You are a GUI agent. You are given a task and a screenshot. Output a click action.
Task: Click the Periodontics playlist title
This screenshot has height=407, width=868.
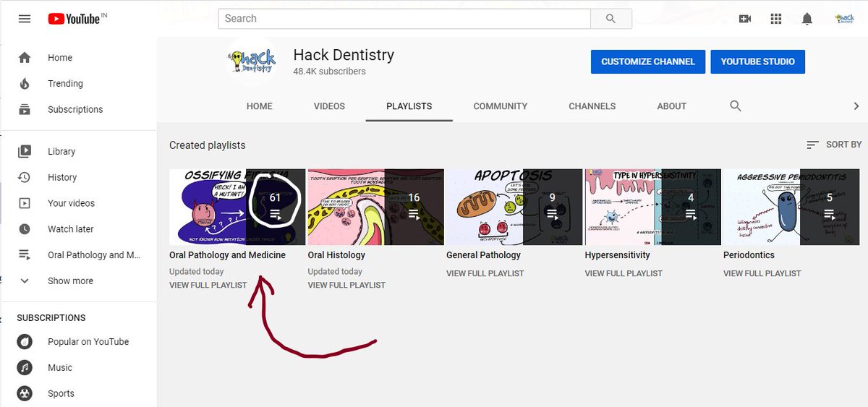point(749,255)
